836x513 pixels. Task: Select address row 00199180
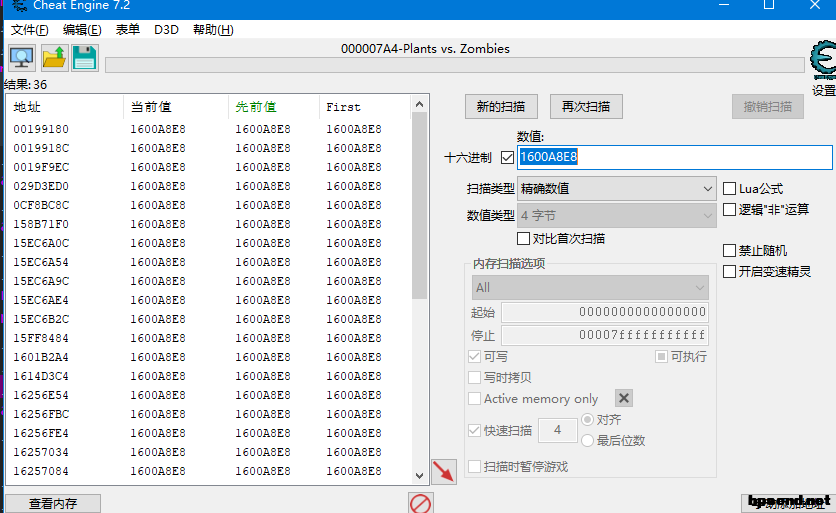pos(210,129)
